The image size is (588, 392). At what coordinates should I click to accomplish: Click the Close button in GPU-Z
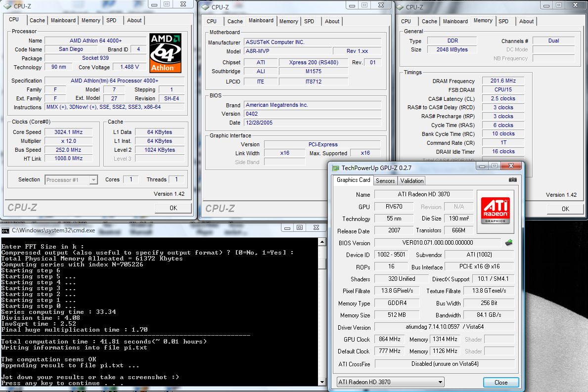click(x=501, y=382)
